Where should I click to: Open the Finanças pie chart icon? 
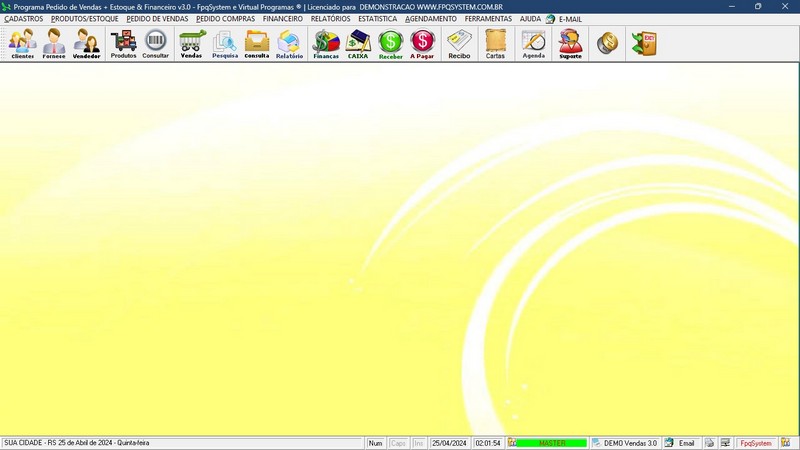click(326, 44)
